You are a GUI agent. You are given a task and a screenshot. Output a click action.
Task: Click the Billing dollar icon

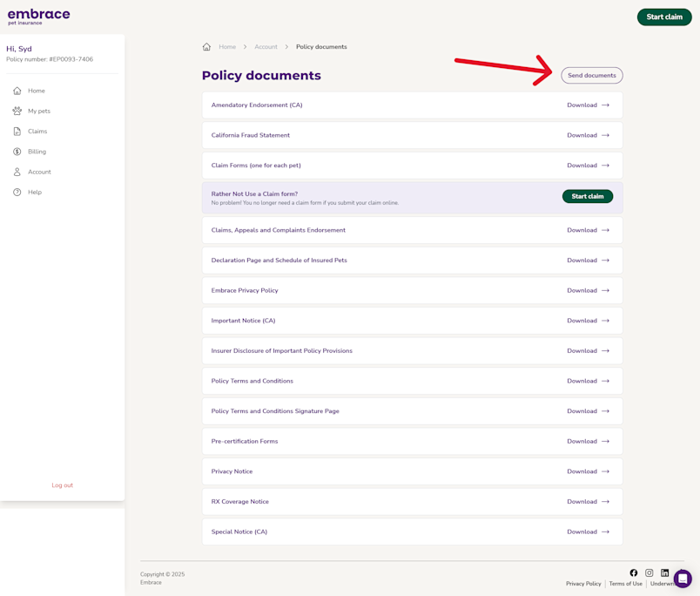[17, 151]
